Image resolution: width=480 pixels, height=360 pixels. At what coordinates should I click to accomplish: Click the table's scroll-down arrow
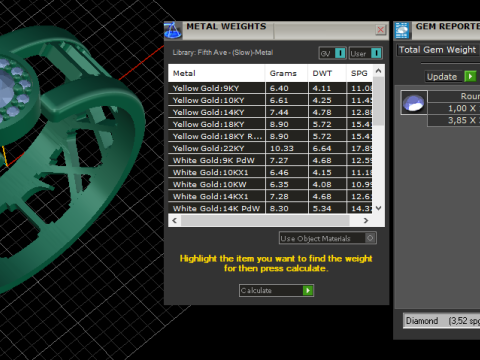pos(378,208)
